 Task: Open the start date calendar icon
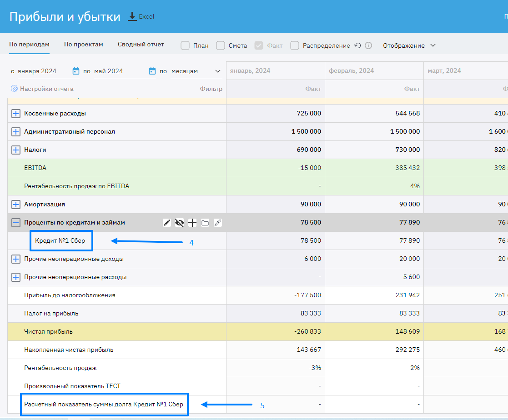coord(76,71)
